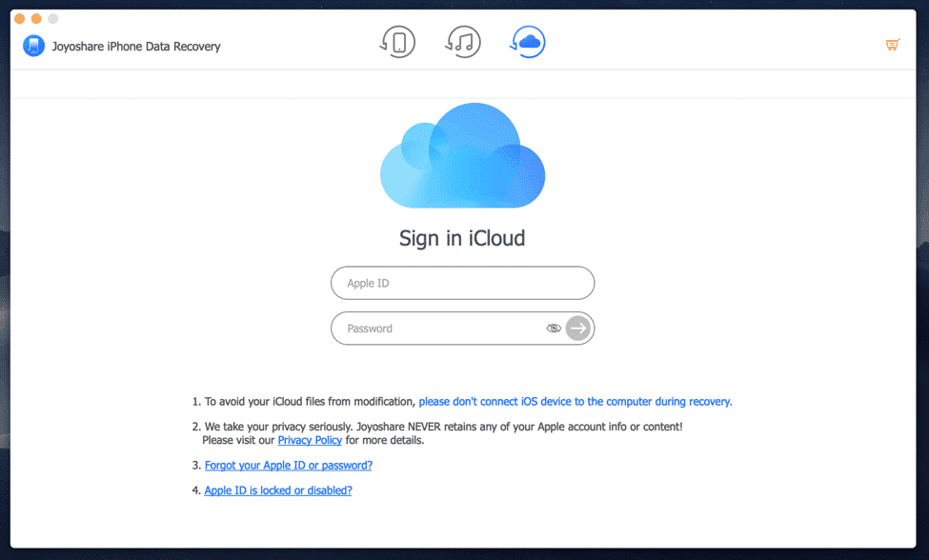This screenshot has width=929, height=560.
Task: Click the eye icon in the Password field
Action: [x=554, y=328]
